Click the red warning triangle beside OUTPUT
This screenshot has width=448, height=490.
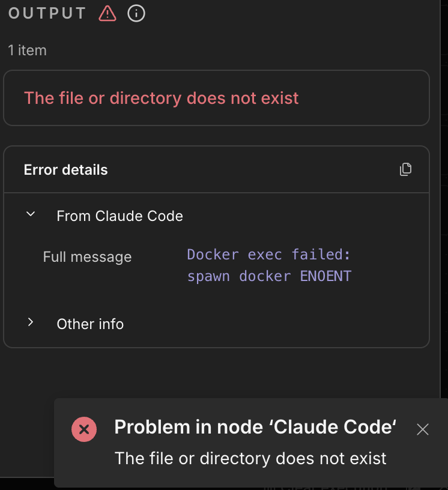pos(107,13)
